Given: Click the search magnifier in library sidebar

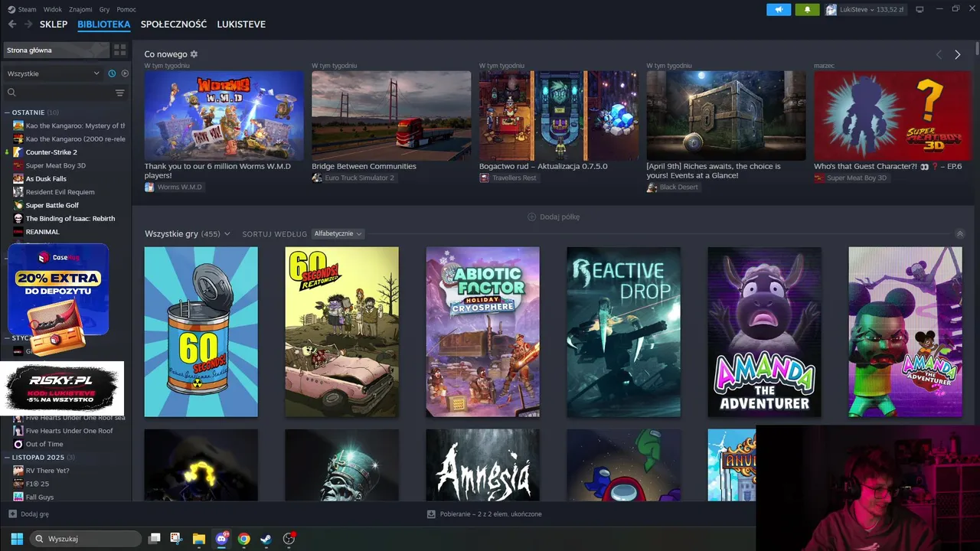Looking at the screenshot, I should (x=11, y=93).
